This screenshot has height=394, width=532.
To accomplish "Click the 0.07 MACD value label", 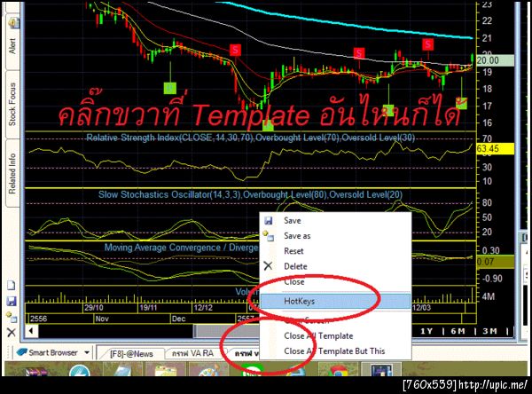I will pyautogui.click(x=495, y=262).
